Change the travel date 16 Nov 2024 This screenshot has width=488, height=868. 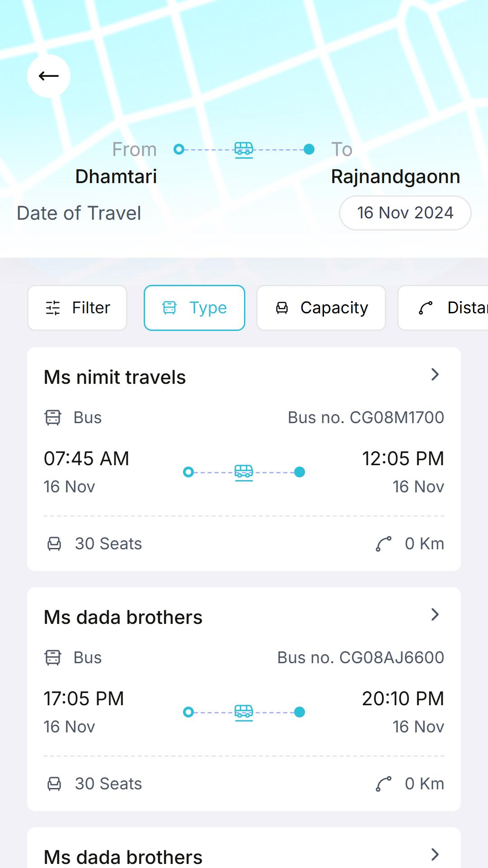click(x=405, y=213)
